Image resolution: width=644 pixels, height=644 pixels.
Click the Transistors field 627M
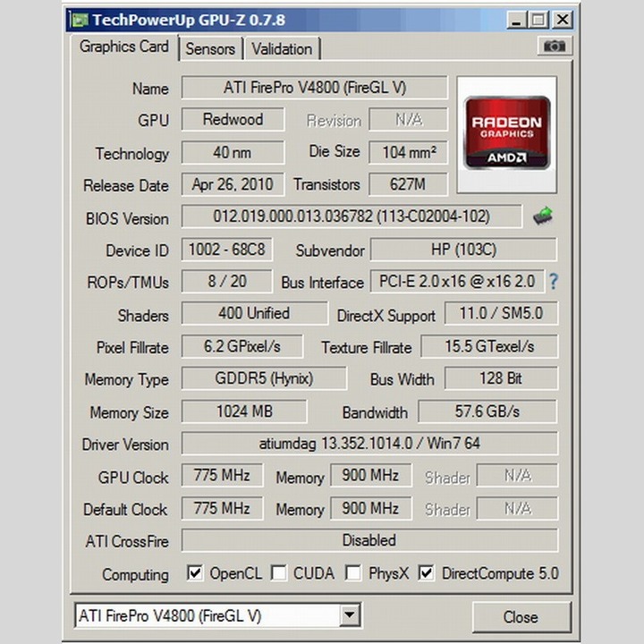point(408,184)
